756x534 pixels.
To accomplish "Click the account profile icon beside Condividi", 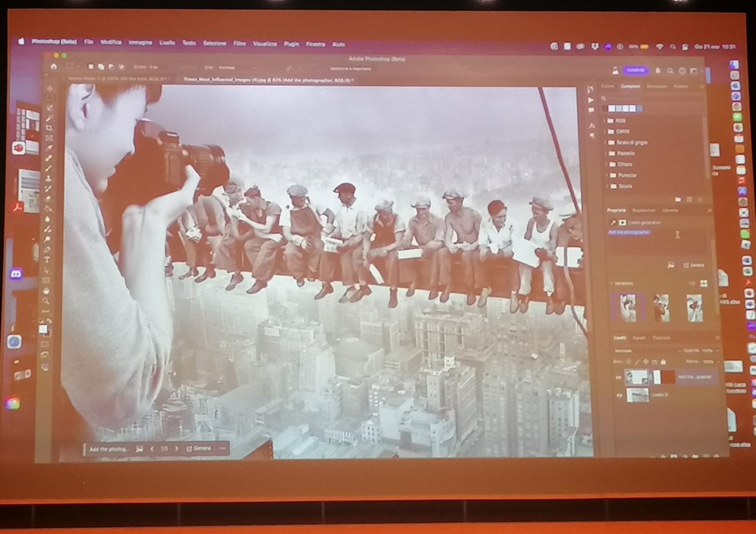I will click(x=616, y=70).
